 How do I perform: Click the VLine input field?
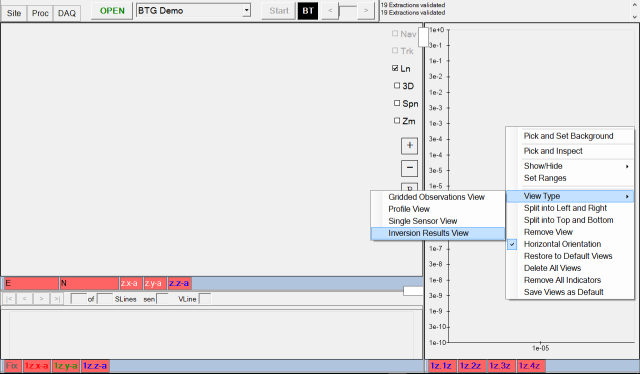[x=205, y=299]
